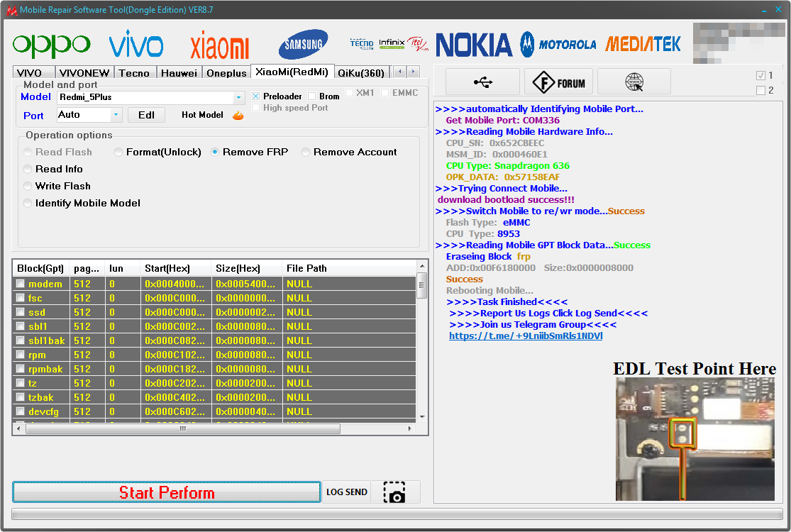Image resolution: width=791 pixels, height=532 pixels.
Task: Select Remove FRP radio option
Action: (x=214, y=152)
